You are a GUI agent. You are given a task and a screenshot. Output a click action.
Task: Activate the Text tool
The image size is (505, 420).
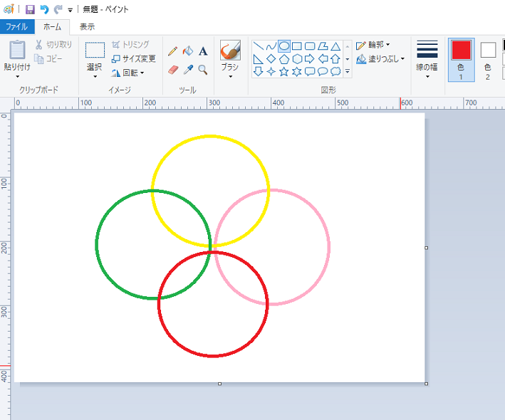pyautogui.click(x=203, y=51)
